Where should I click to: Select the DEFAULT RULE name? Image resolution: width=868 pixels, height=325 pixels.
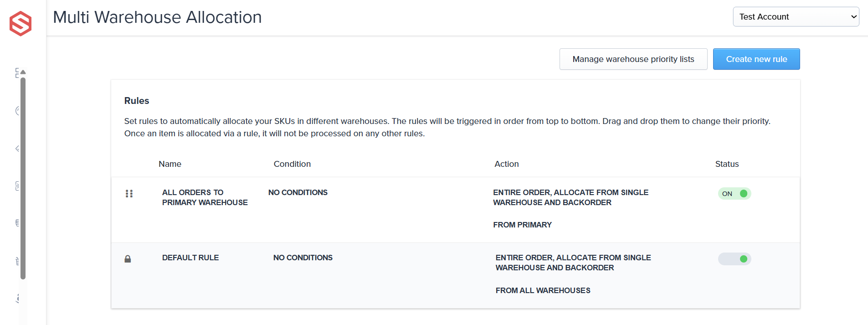pos(190,258)
